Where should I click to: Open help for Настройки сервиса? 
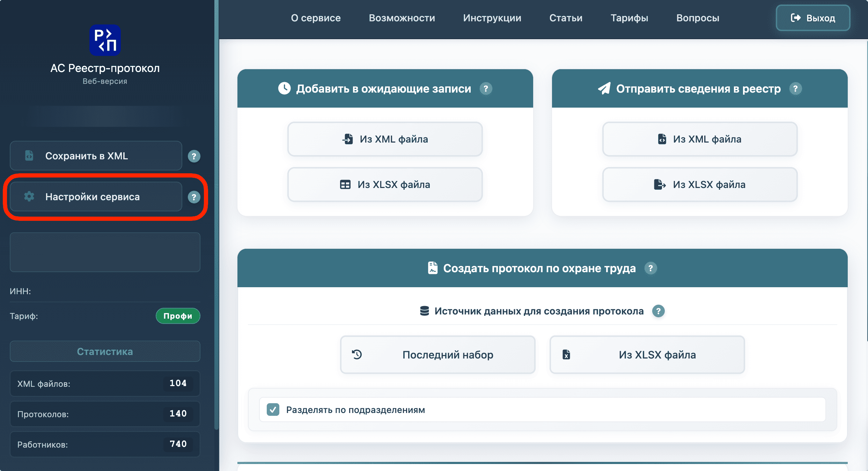[194, 197]
